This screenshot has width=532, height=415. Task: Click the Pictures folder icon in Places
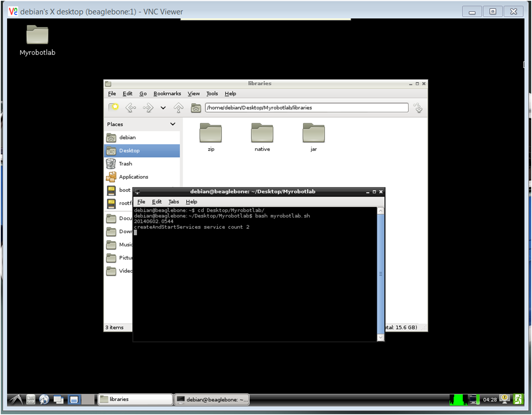(x=111, y=258)
